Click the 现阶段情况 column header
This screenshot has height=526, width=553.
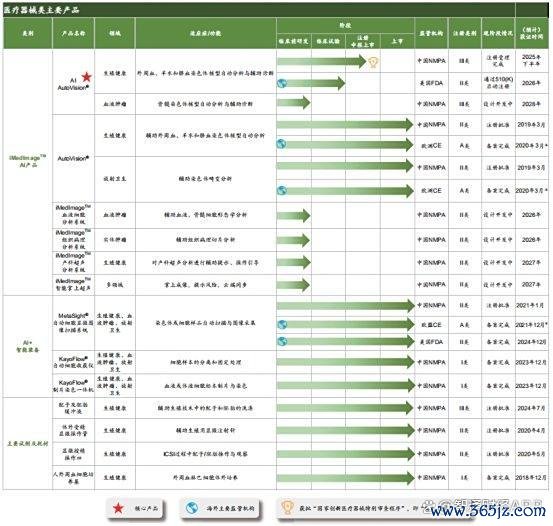[498, 33]
